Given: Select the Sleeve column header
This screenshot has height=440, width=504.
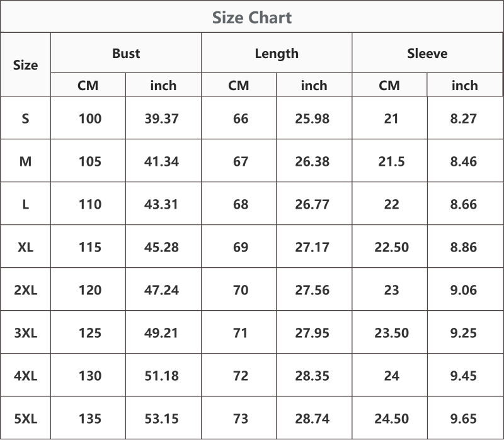Looking at the screenshot, I should tap(427, 54).
